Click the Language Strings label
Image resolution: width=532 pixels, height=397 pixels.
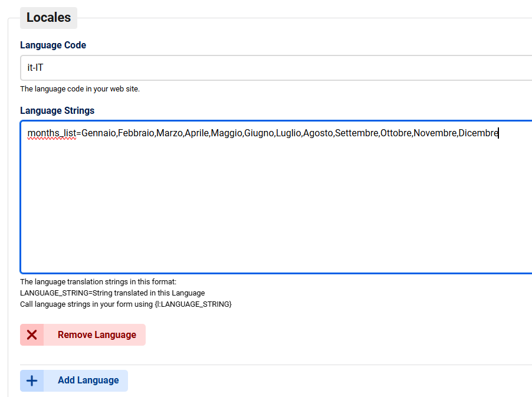[57, 110]
